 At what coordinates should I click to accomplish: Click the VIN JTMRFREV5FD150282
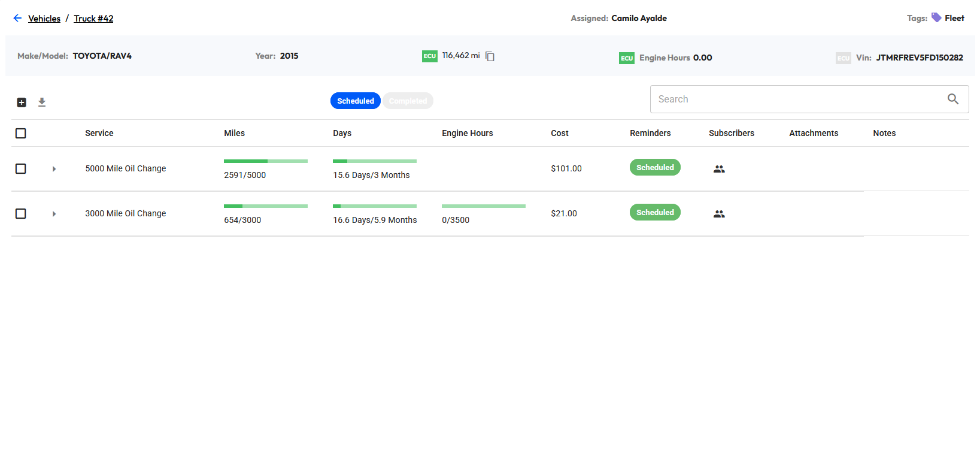tap(920, 58)
